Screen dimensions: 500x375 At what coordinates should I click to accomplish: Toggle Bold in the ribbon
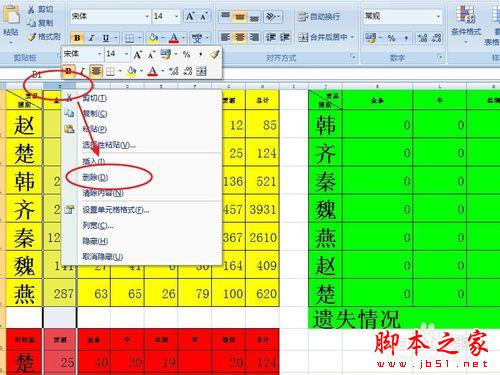coord(77,38)
